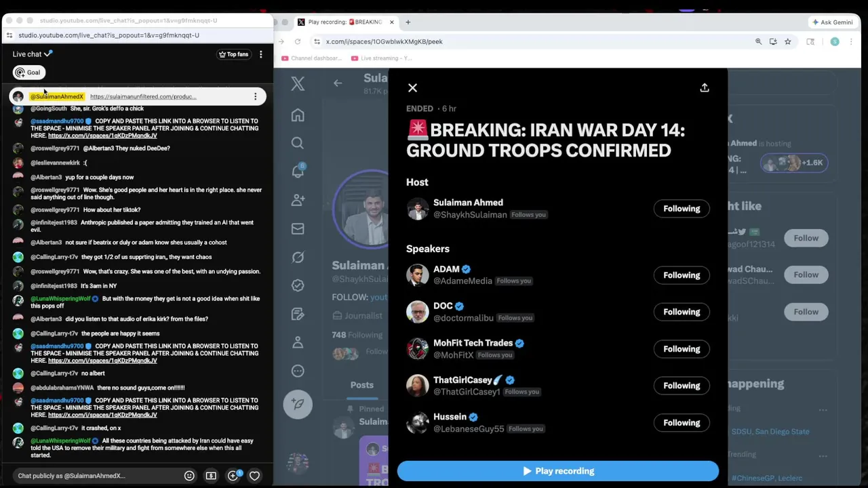Screen dimensions: 868x488
Task: Click 748 Following count on profile
Action: coord(357,335)
